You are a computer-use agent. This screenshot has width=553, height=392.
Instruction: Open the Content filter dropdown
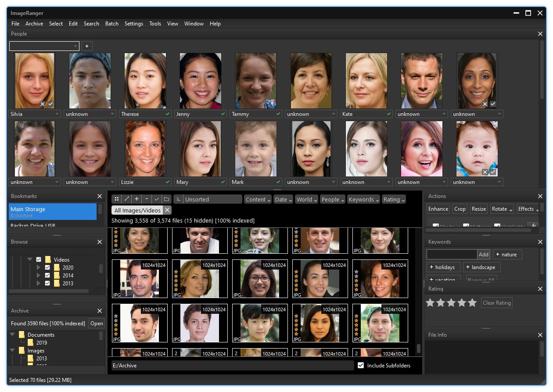coord(258,199)
